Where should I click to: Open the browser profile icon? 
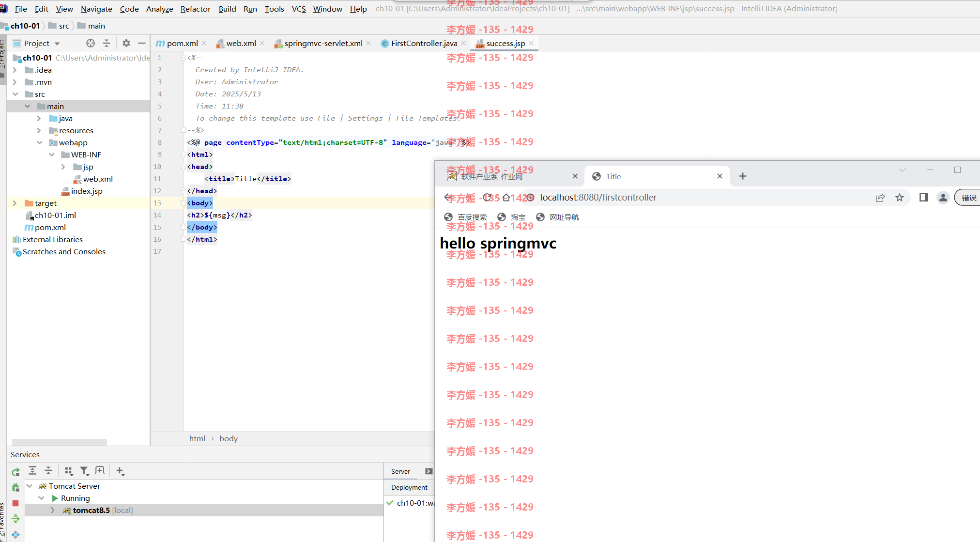[943, 197]
